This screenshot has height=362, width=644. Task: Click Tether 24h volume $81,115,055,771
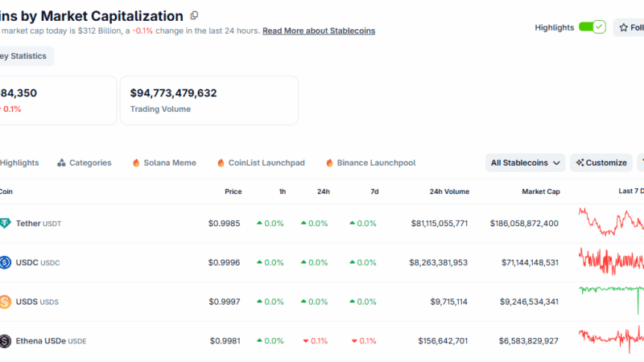pyautogui.click(x=440, y=224)
